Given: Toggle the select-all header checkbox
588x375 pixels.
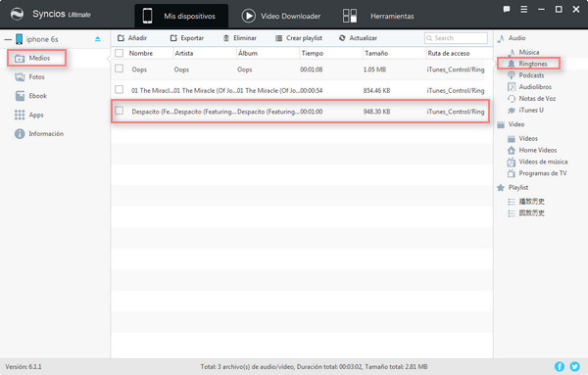Looking at the screenshot, I should tap(120, 53).
